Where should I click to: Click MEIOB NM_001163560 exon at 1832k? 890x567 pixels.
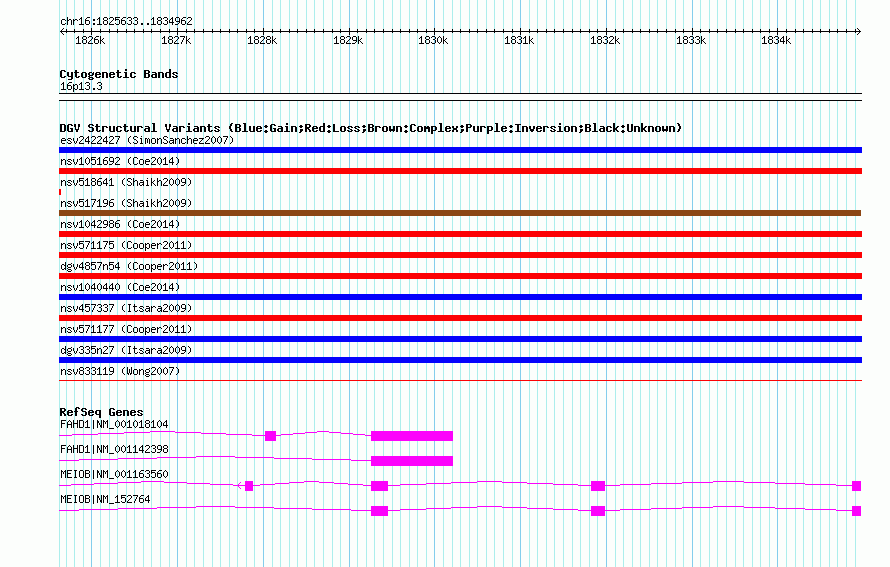pyautogui.click(x=598, y=486)
